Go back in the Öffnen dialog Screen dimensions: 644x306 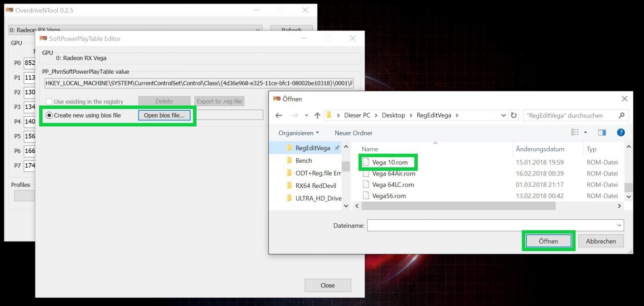279,116
